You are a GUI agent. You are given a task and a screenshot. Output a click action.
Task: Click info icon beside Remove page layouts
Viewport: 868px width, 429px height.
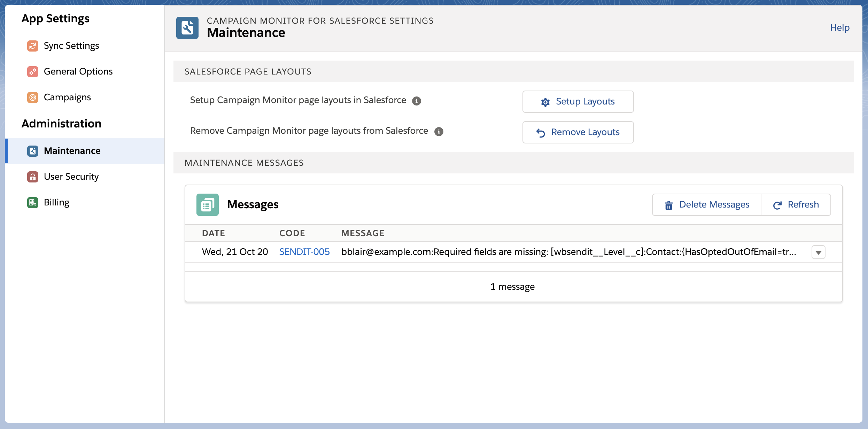[x=439, y=131]
